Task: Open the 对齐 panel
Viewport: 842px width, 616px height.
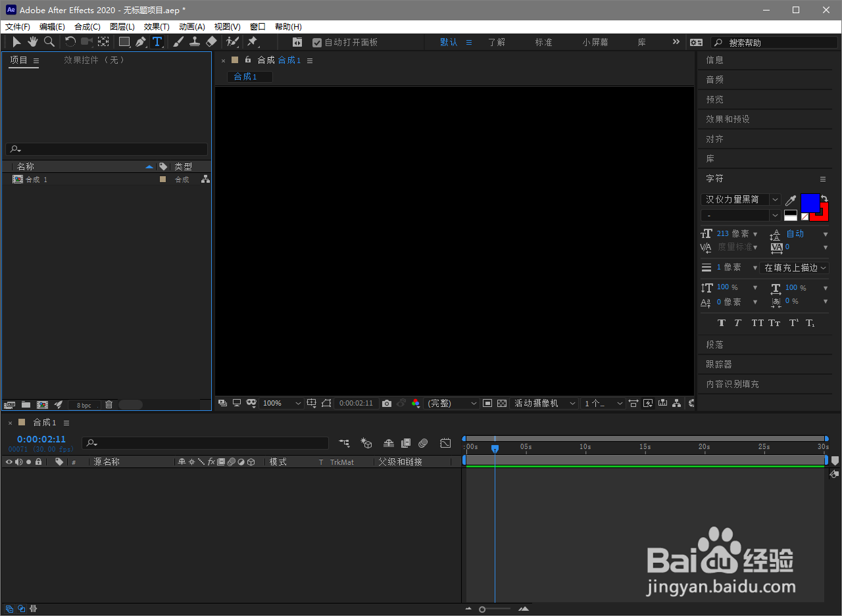Action: click(x=715, y=139)
